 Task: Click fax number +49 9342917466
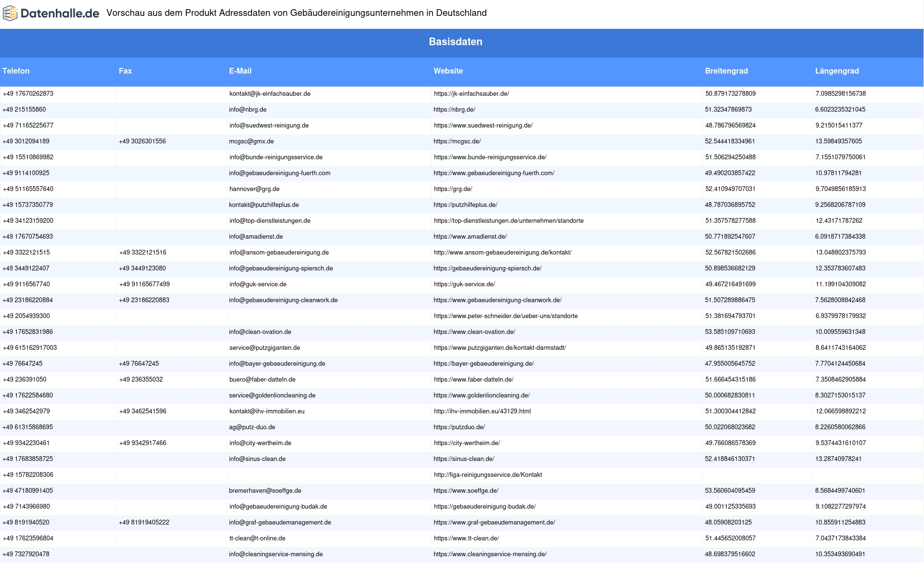pos(143,443)
